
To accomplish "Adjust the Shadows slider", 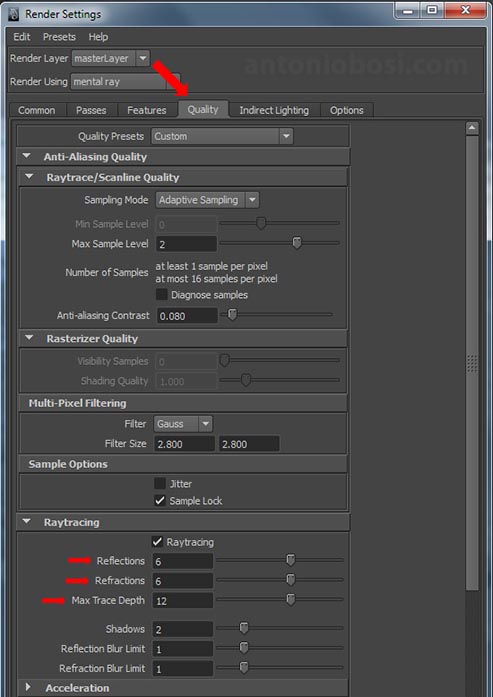I will coord(244,628).
